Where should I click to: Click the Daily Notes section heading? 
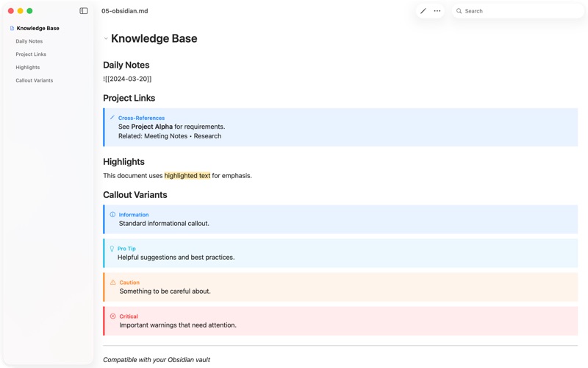pyautogui.click(x=126, y=65)
